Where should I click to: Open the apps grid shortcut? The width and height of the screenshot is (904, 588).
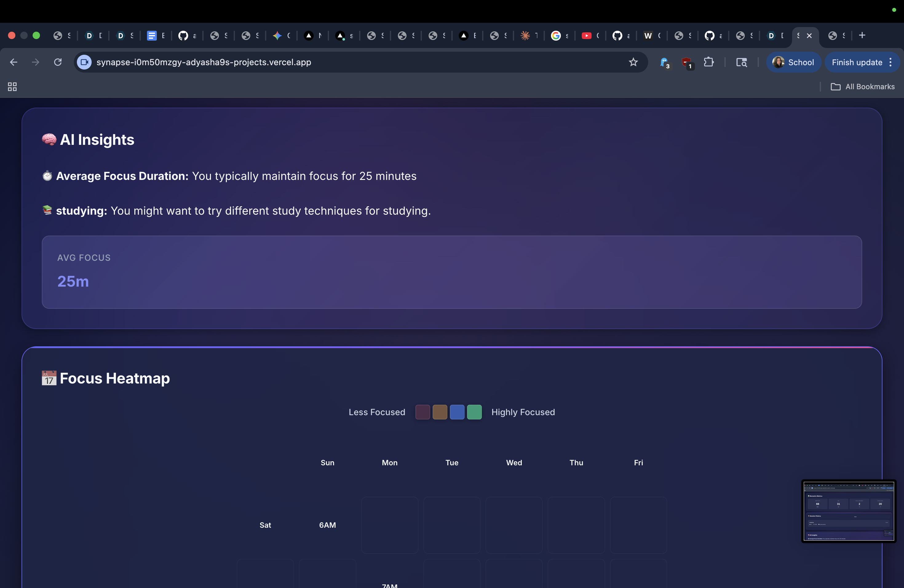point(12,87)
